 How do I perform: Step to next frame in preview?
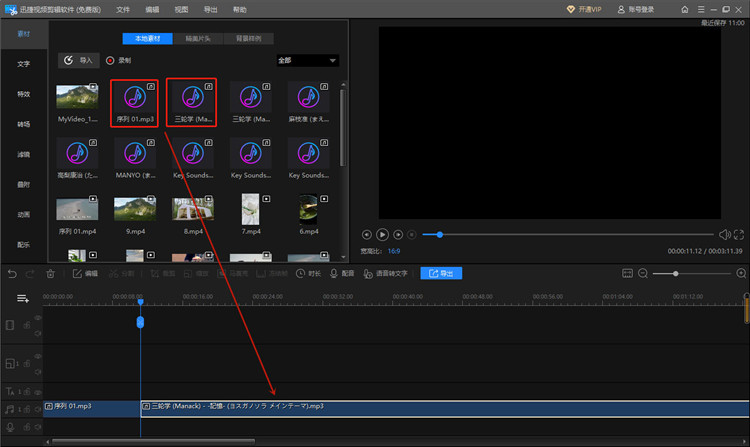tap(398, 234)
